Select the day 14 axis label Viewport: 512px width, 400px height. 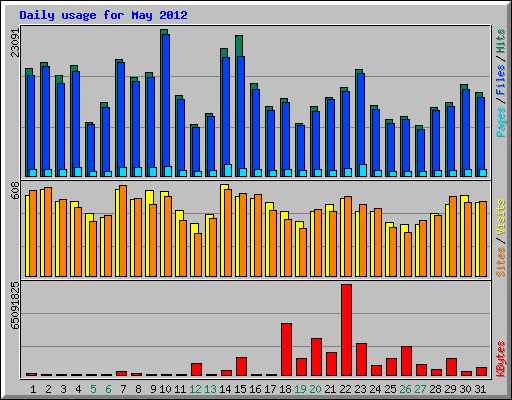[225, 389]
